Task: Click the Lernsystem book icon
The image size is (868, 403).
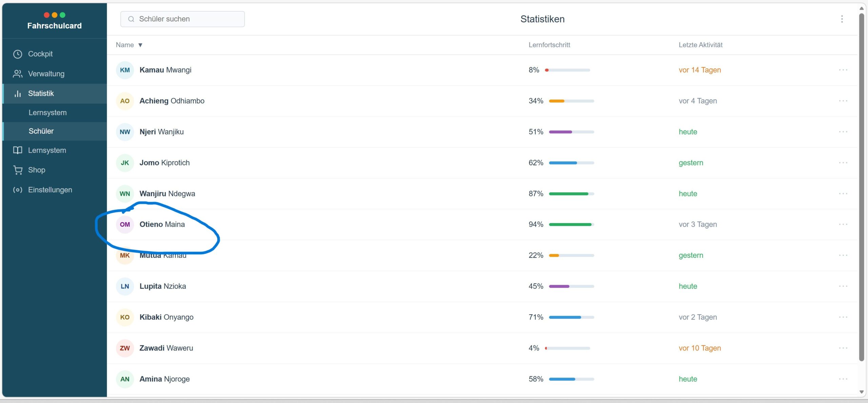Action: (x=18, y=150)
